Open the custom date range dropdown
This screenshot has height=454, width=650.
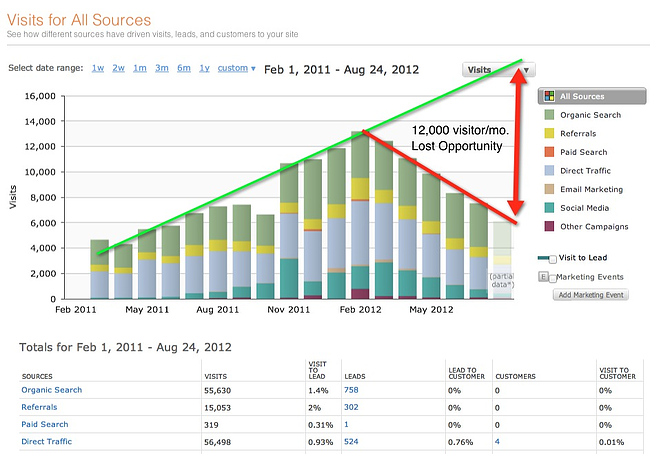(236, 68)
